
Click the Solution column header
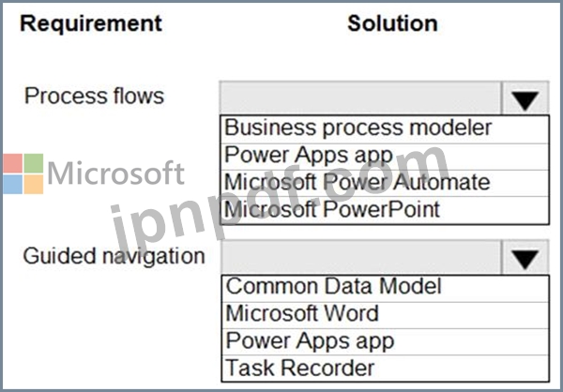392,23
